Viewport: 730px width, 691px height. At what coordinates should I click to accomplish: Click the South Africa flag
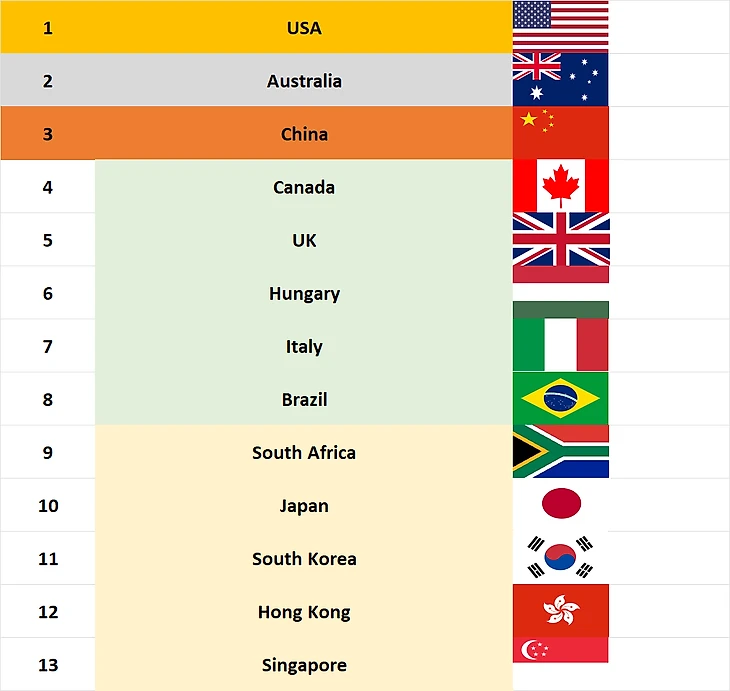coord(561,451)
